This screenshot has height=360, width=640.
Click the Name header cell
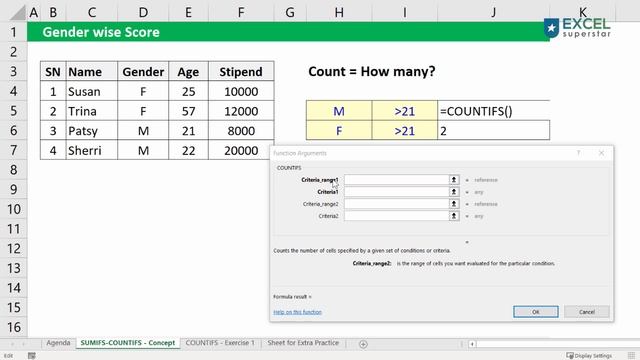pos(92,72)
